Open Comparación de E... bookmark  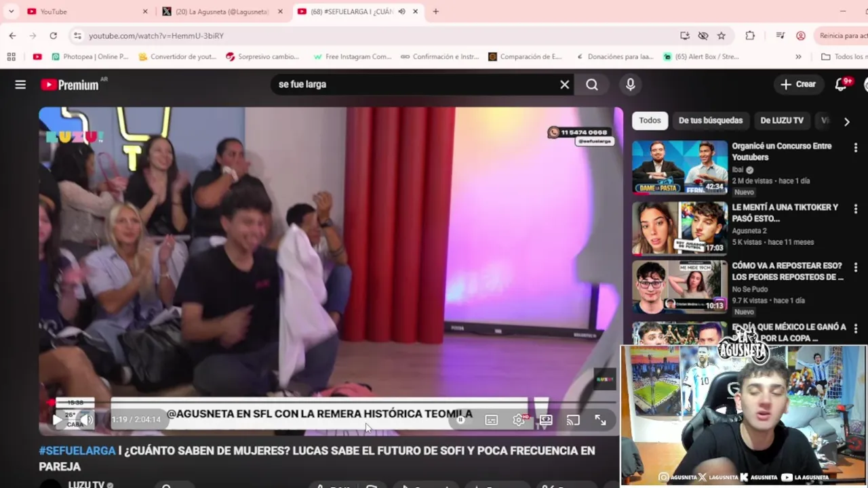(526, 56)
